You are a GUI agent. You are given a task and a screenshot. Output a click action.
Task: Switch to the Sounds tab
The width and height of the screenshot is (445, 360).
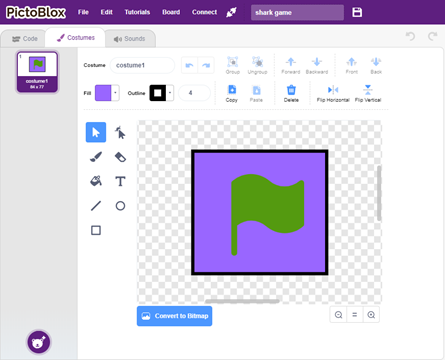(x=130, y=39)
